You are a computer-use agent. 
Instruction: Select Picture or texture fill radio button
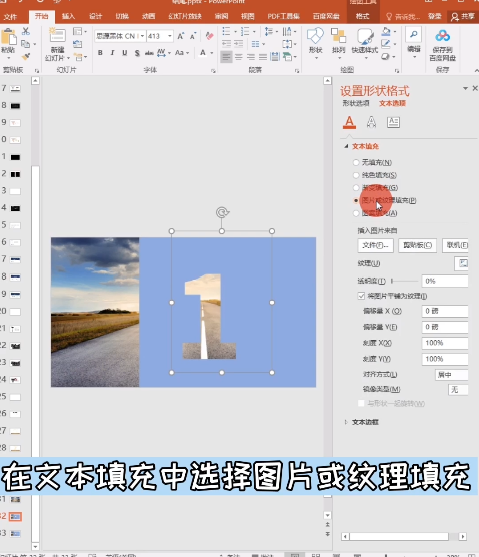coord(356,200)
